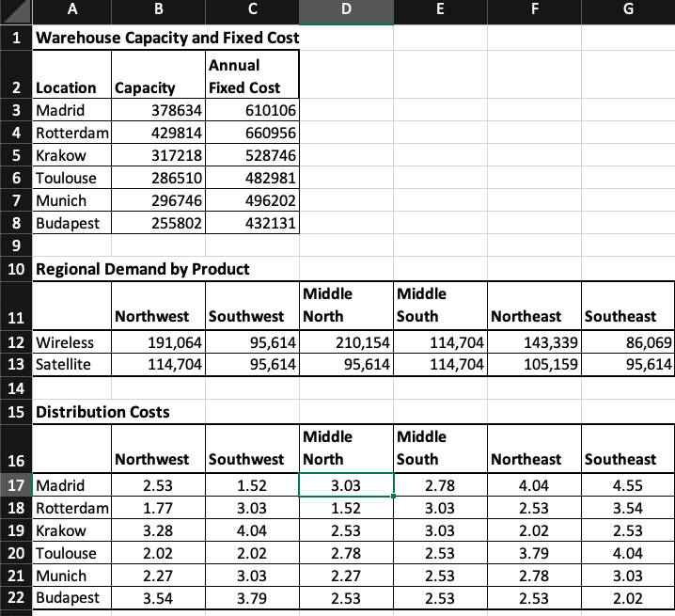Select Wireless Northeast demand 143,339
The image size is (675, 616).
[534, 342]
